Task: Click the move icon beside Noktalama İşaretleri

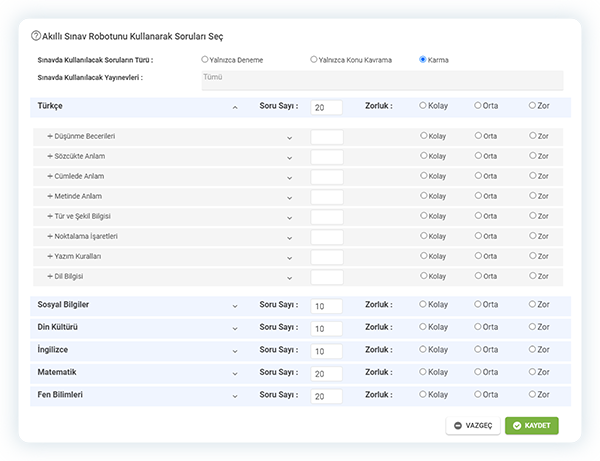Action: (49, 236)
